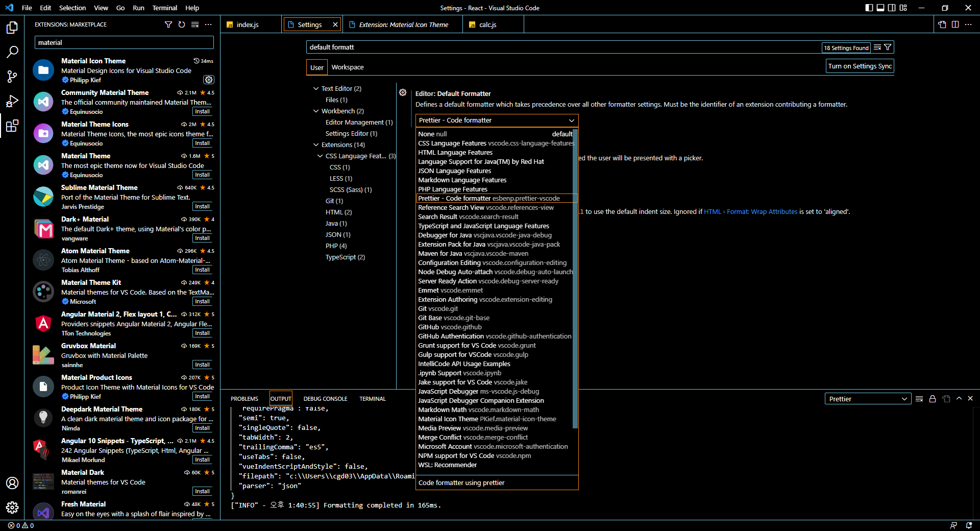Toggle output scroll lock
This screenshot has height=531, width=980.
[x=933, y=399]
